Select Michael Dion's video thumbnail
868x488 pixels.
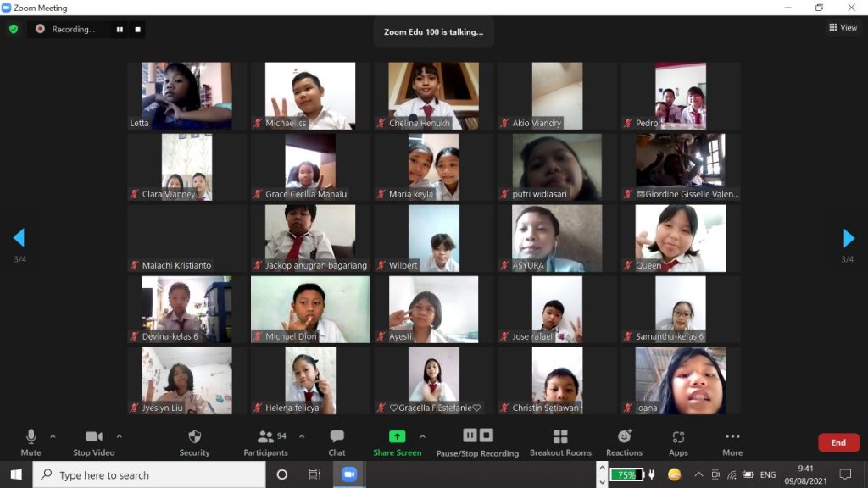[310, 309]
